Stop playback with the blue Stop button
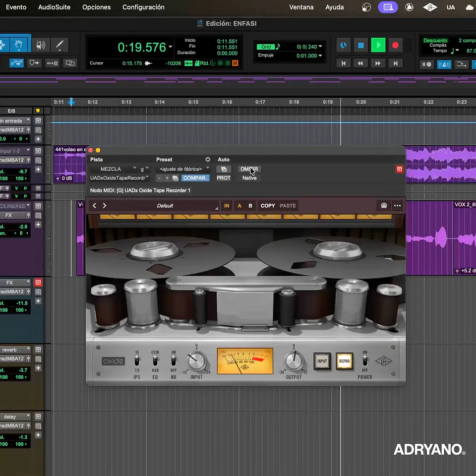Screen dimensions: 476x476 point(360,45)
